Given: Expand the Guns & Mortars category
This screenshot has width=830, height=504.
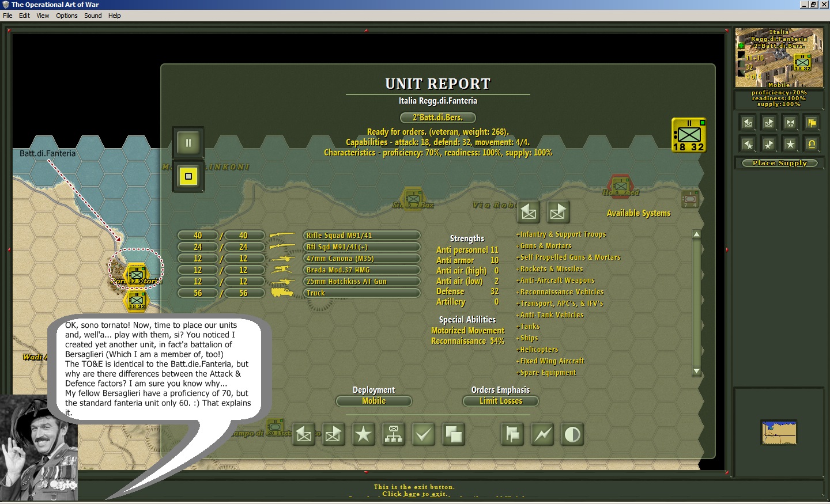Looking at the screenshot, I should 544,246.
